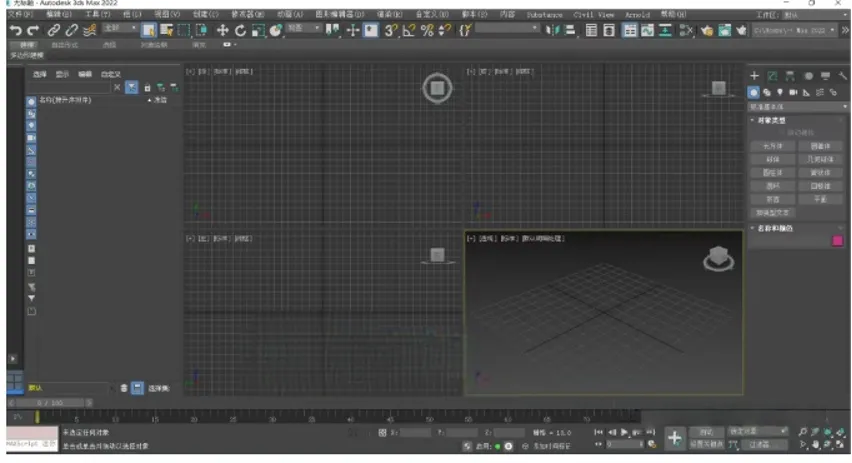Screen dimensions: 852x463
Task: Open the Civil View menu
Action: [594, 15]
